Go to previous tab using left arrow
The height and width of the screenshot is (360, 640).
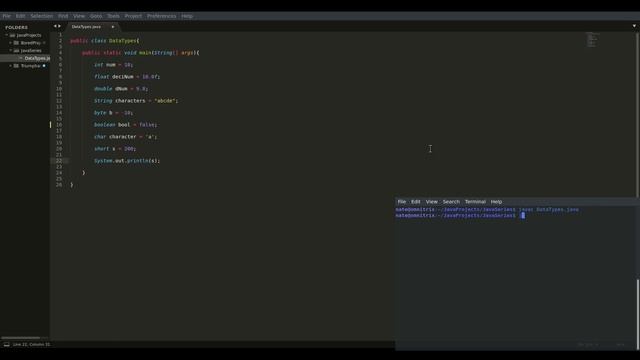[55, 26]
